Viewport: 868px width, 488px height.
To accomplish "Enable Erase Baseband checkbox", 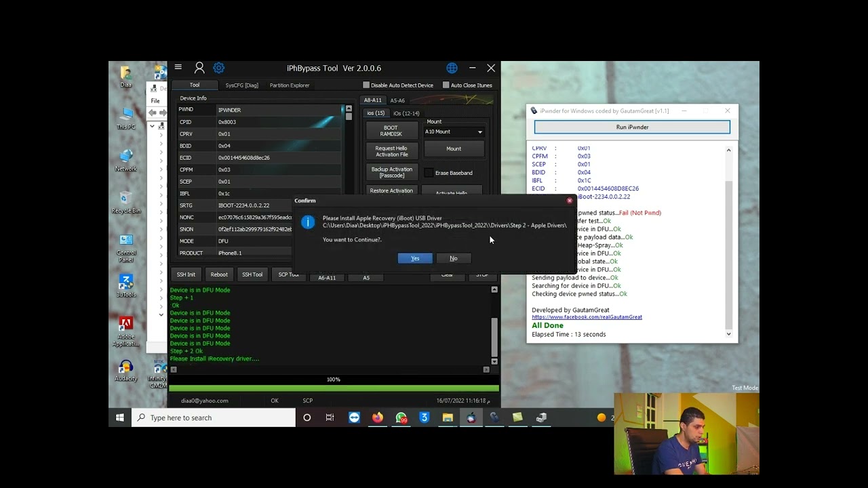I will [429, 173].
